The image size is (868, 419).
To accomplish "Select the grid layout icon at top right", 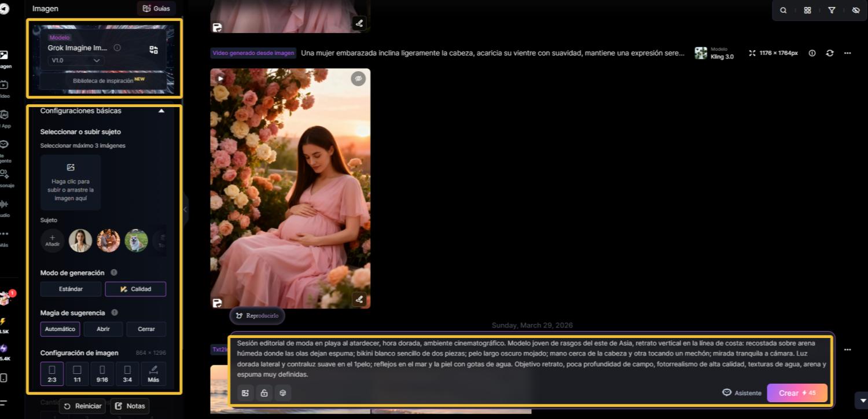I will click(807, 10).
